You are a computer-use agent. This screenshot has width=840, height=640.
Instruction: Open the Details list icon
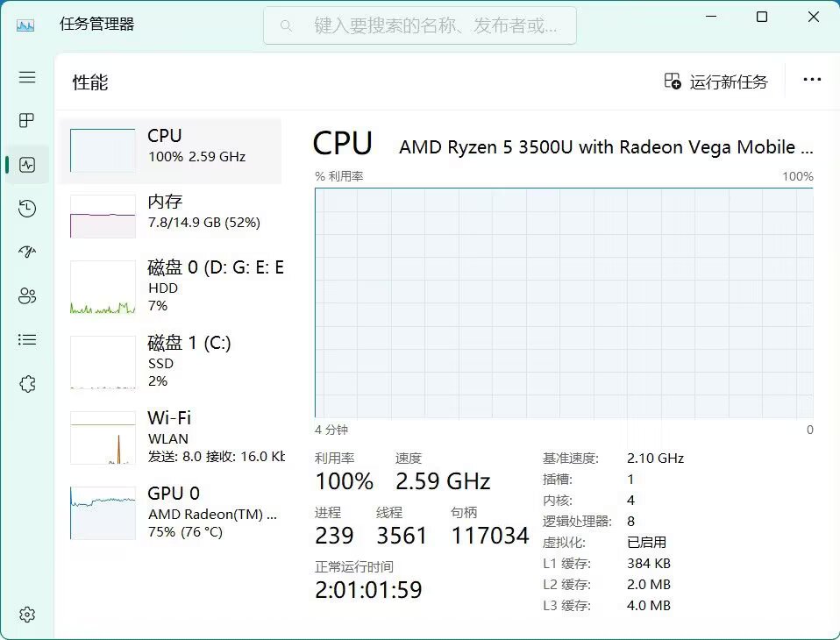[x=27, y=339]
